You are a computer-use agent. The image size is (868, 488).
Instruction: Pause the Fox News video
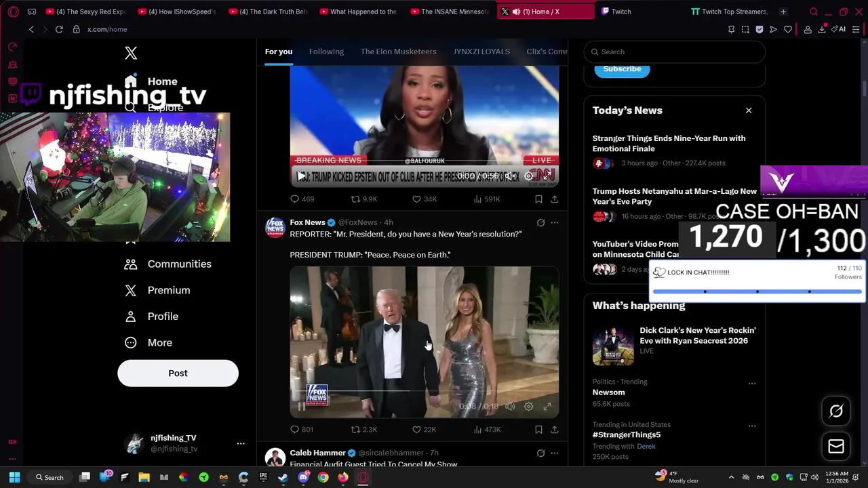[301, 407]
